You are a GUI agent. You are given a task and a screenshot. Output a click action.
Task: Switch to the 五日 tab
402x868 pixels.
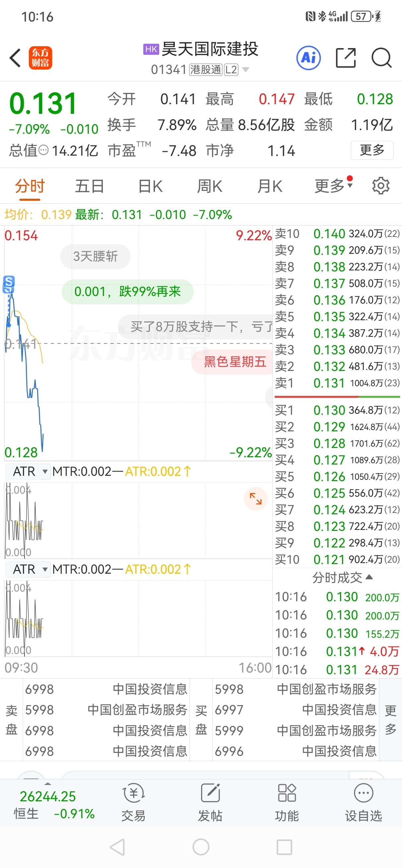point(89,186)
